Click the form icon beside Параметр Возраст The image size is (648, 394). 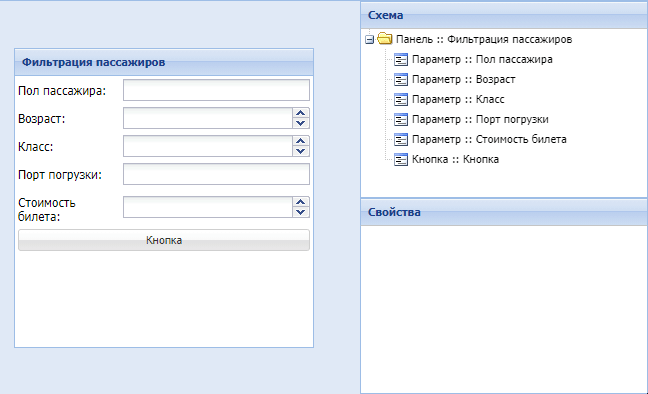(401, 79)
